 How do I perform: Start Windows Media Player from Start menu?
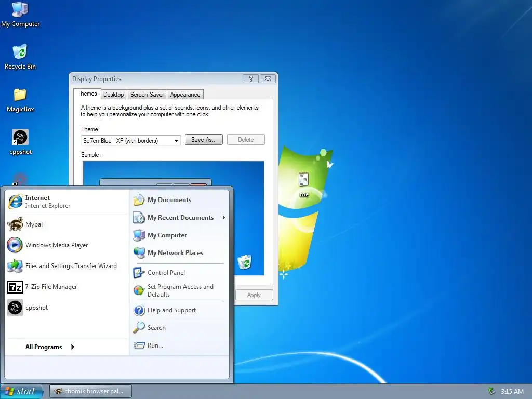click(66, 245)
